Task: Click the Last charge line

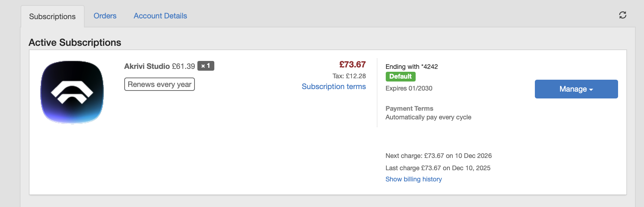Action: [x=438, y=168]
